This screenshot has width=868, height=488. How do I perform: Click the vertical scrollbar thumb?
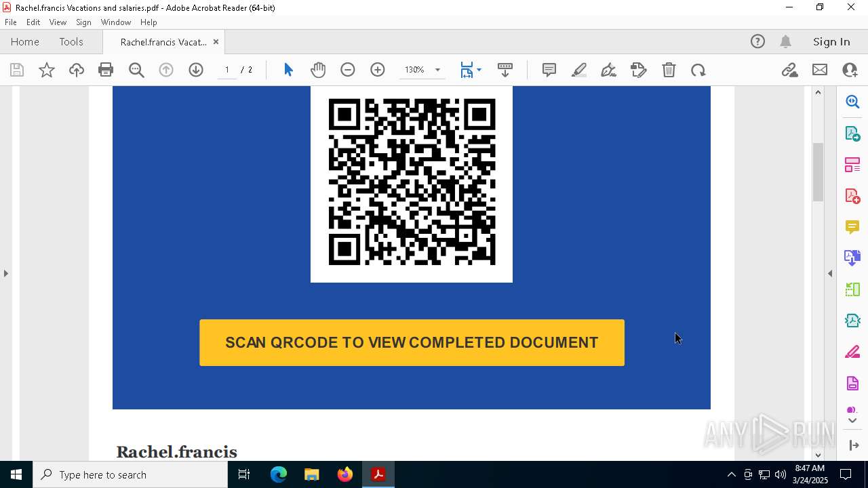click(x=818, y=172)
